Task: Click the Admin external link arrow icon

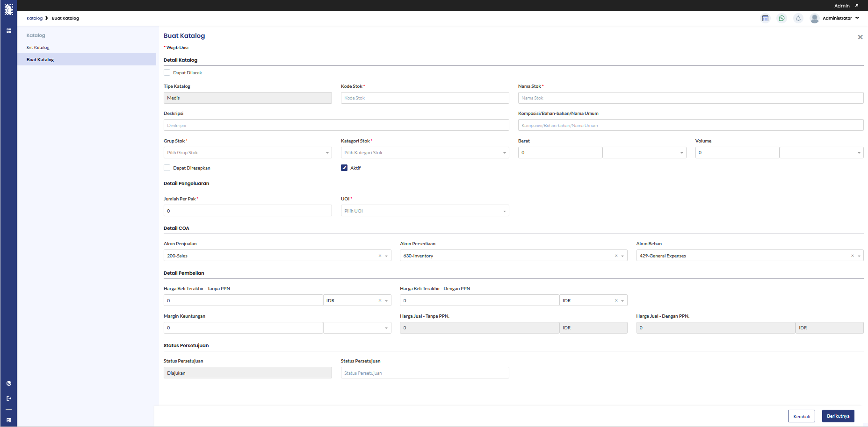Action: [x=857, y=6]
